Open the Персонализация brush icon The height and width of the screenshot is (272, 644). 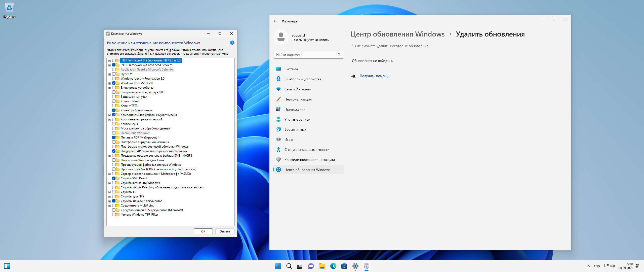278,99
